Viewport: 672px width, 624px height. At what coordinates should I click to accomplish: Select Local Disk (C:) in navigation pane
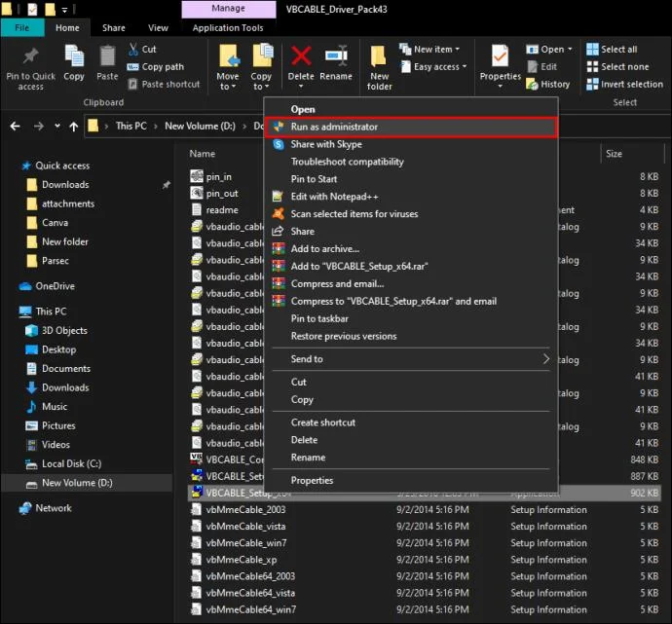point(71,463)
